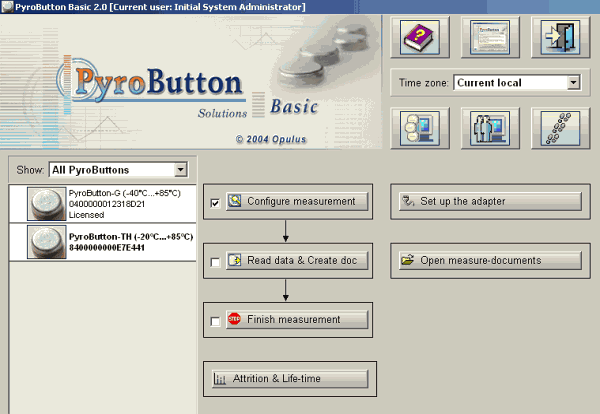This screenshot has width=600, height=414.
Task: Expand the Time zone dropdown arrow
Action: pos(573,83)
